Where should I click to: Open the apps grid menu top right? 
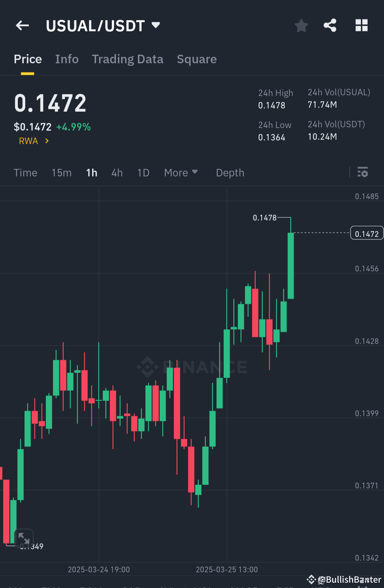click(362, 25)
